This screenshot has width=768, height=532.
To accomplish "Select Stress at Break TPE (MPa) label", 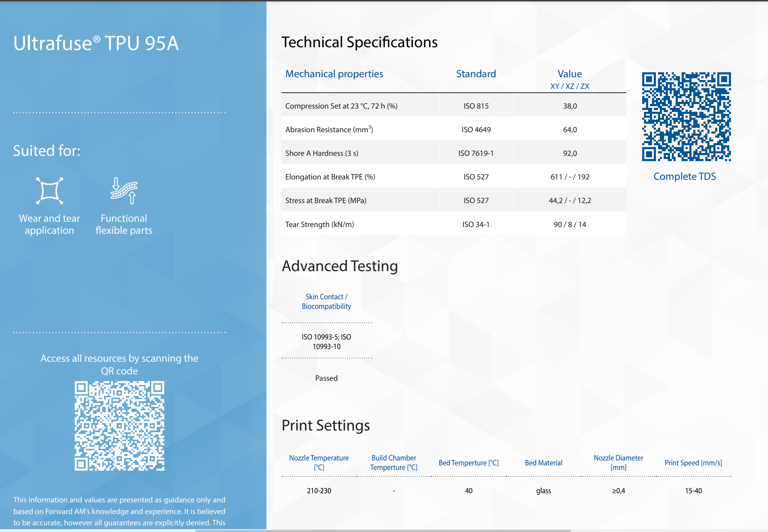I will tap(326, 201).
